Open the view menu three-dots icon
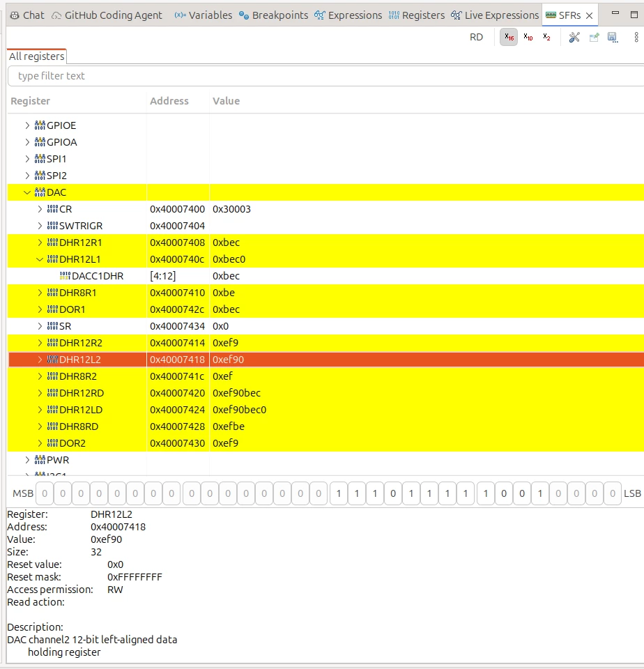Viewport: 644px width, 669px height. pyautogui.click(x=636, y=38)
